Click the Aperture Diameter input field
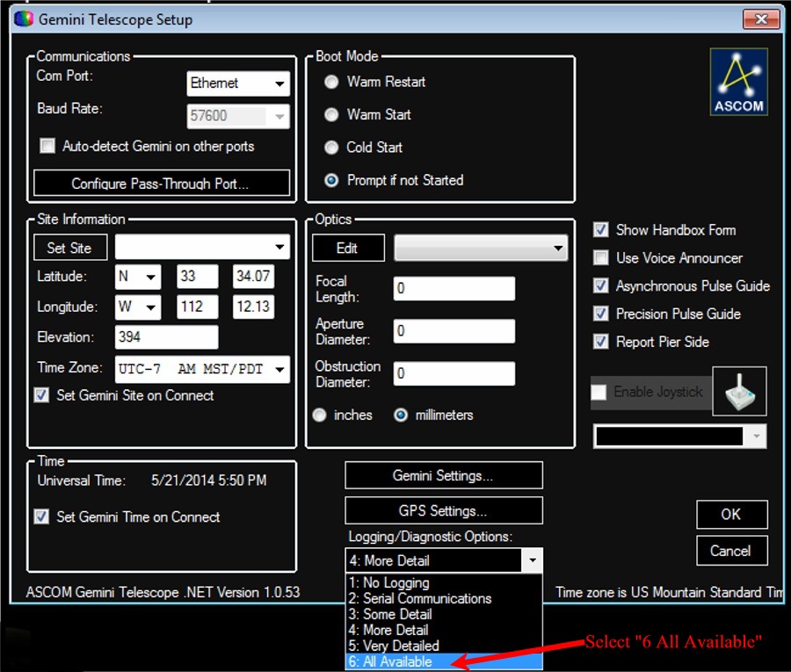 point(454,330)
